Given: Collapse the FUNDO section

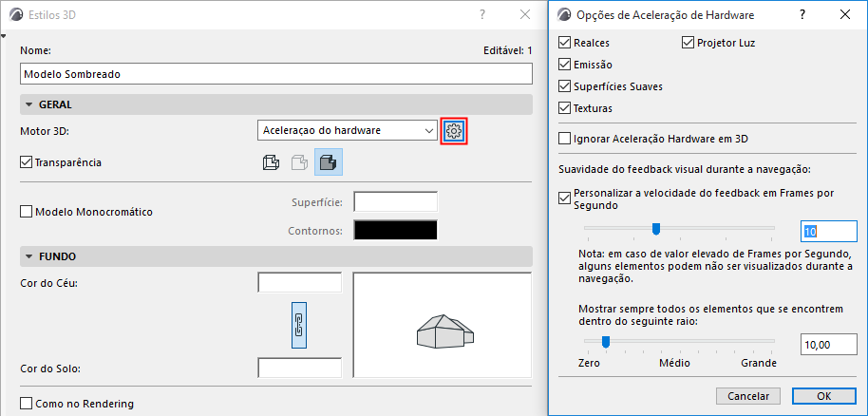Looking at the screenshot, I should pyautogui.click(x=29, y=256).
